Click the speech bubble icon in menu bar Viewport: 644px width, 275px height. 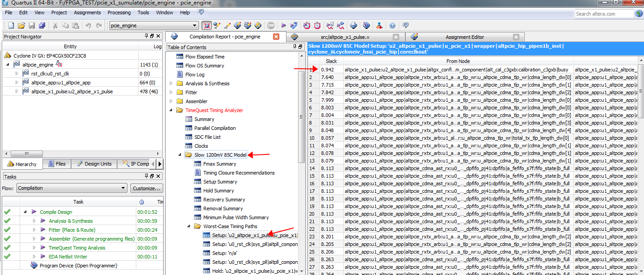point(201,12)
